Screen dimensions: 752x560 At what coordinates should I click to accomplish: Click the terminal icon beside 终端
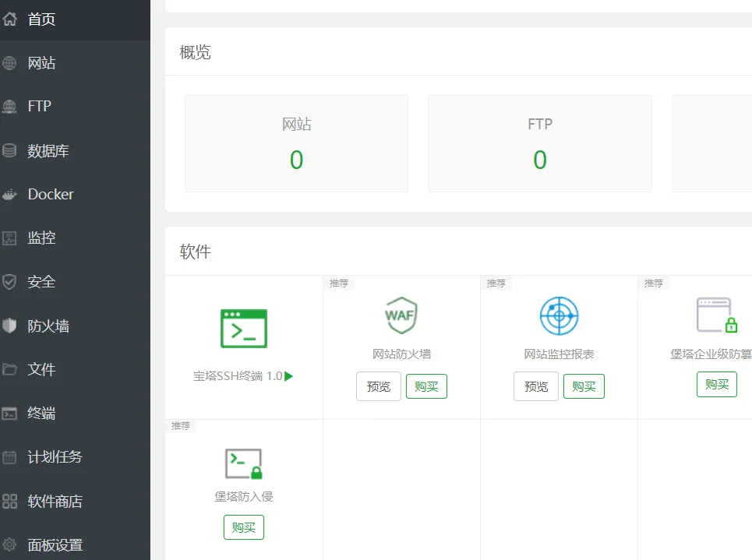(9, 414)
